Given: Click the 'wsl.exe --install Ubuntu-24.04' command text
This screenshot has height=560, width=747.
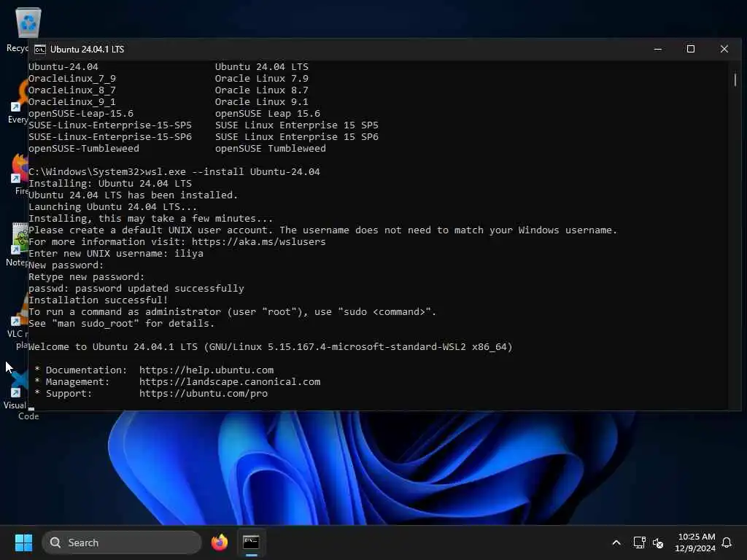Looking at the screenshot, I should click(x=233, y=172).
